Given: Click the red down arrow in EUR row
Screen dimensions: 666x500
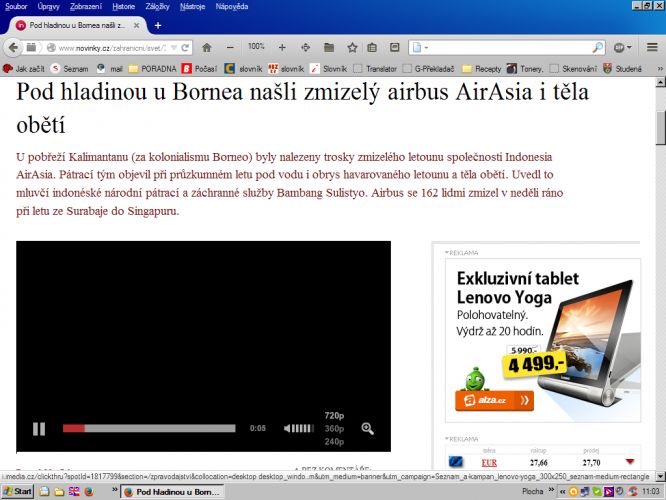Looking at the screenshot, I should pyautogui.click(x=630, y=462).
